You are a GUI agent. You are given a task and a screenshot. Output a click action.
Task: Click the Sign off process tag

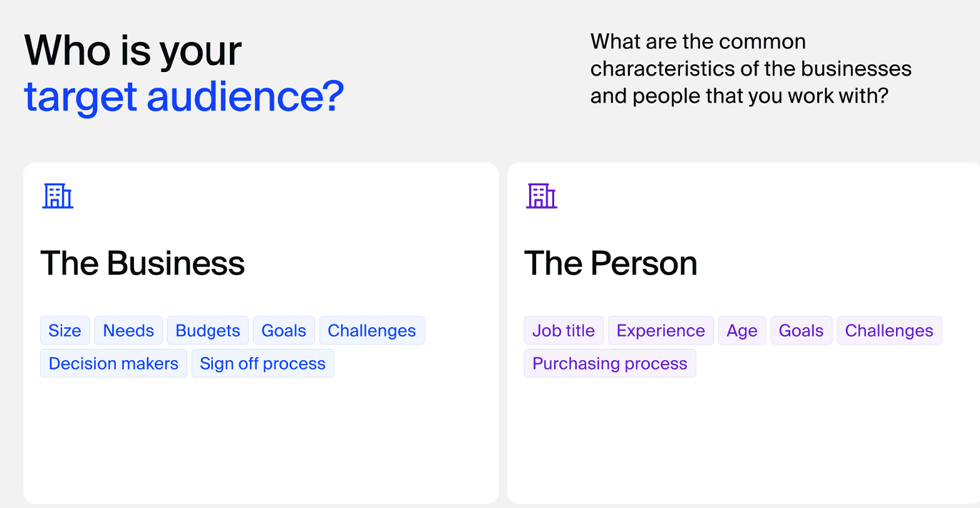coord(263,363)
